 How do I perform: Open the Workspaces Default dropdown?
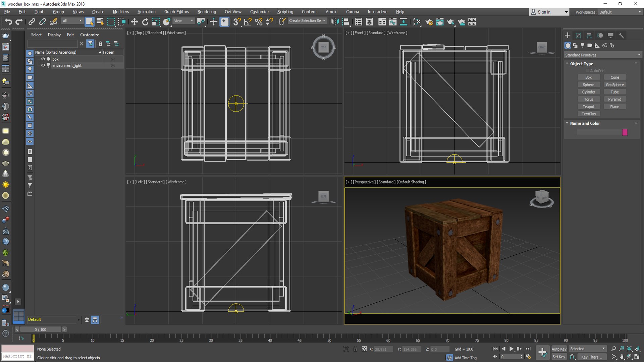pyautogui.click(x=620, y=12)
